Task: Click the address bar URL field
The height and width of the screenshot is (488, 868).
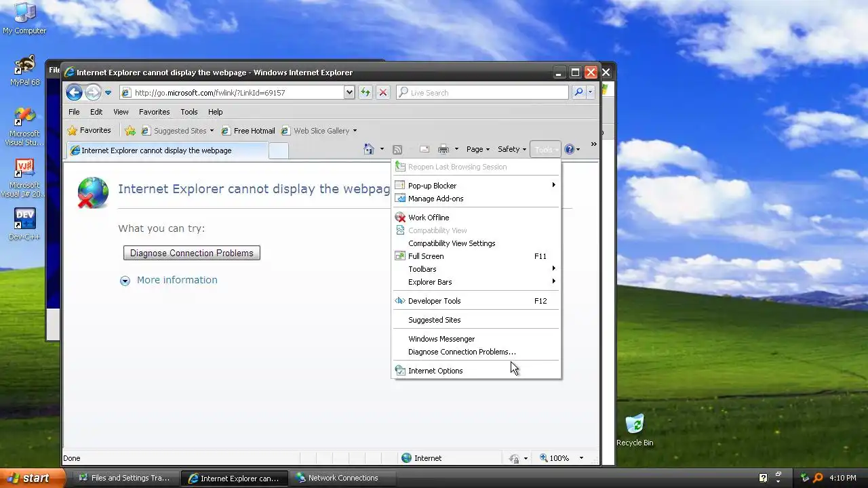Action: click(232, 92)
